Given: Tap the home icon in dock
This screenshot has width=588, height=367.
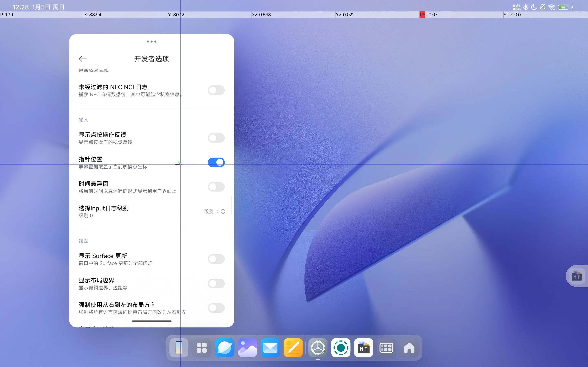Looking at the screenshot, I should click(x=409, y=348).
